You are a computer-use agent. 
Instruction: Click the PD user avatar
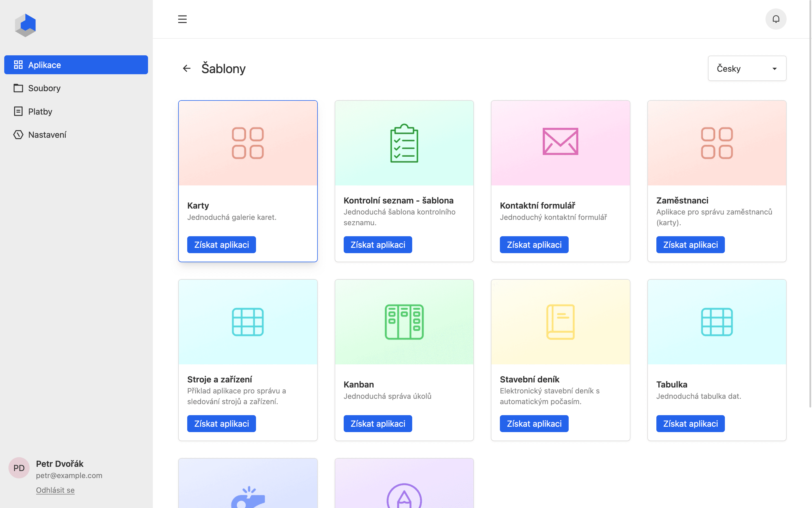19,468
